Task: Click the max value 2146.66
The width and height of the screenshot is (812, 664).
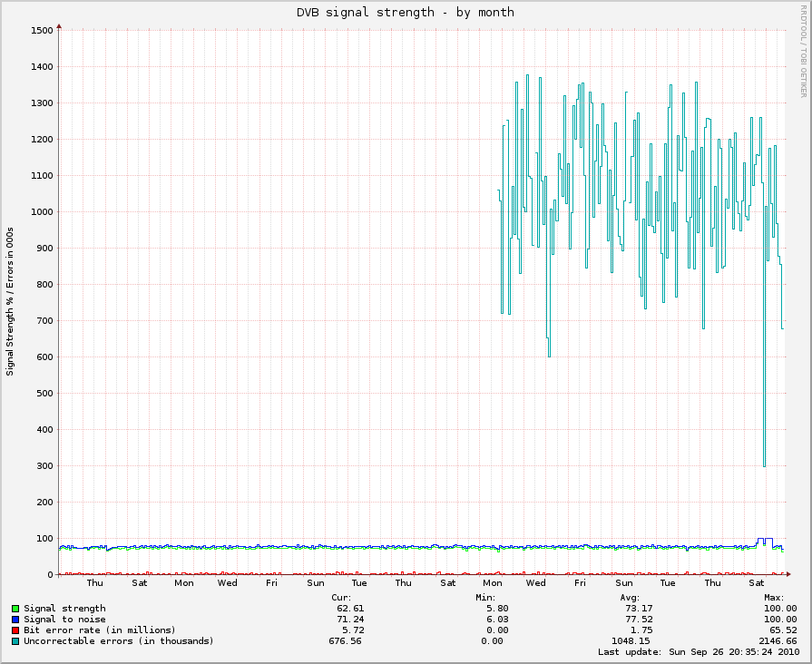Action: pyautogui.click(x=778, y=640)
